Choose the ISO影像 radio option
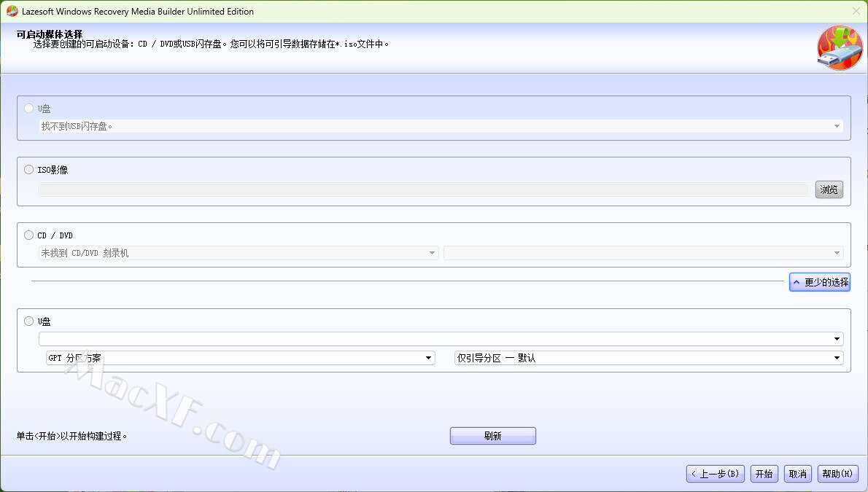Screen dimensions: 868x492 [x=28, y=169]
